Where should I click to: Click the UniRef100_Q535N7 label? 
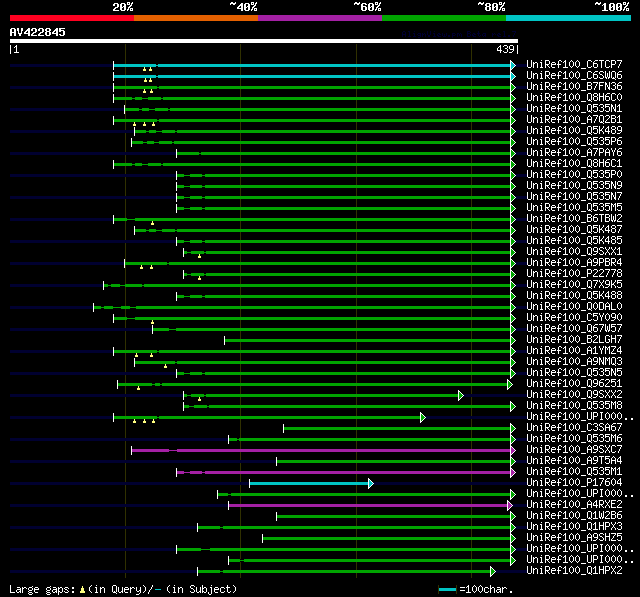pyautogui.click(x=574, y=197)
